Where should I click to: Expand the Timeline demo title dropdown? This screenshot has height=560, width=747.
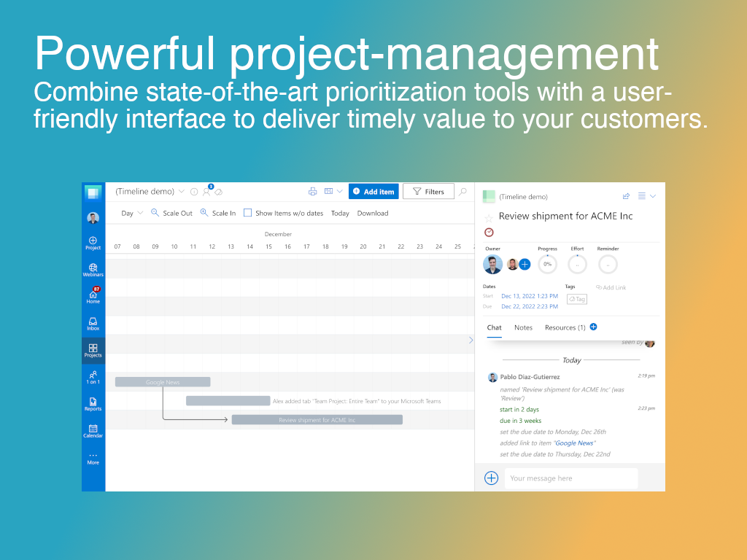(180, 191)
